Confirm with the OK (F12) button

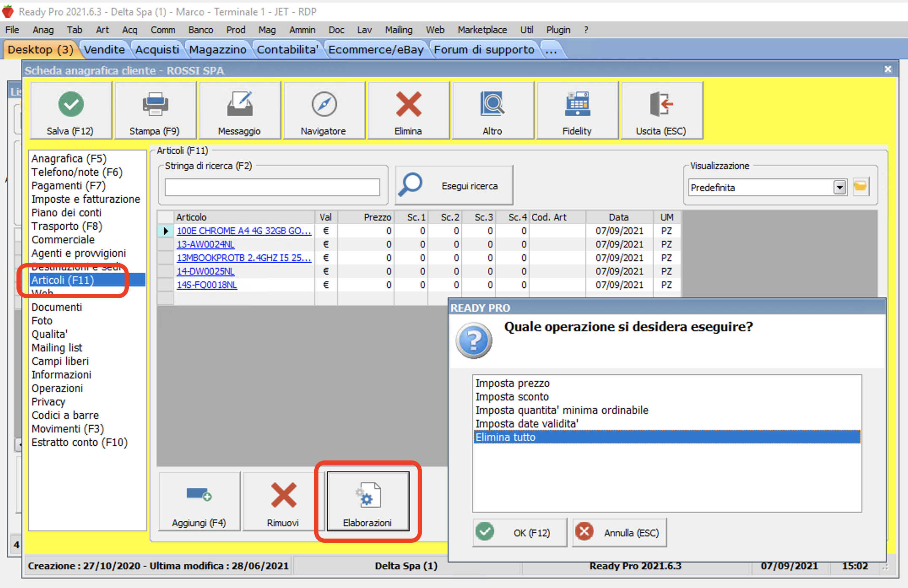(519, 533)
